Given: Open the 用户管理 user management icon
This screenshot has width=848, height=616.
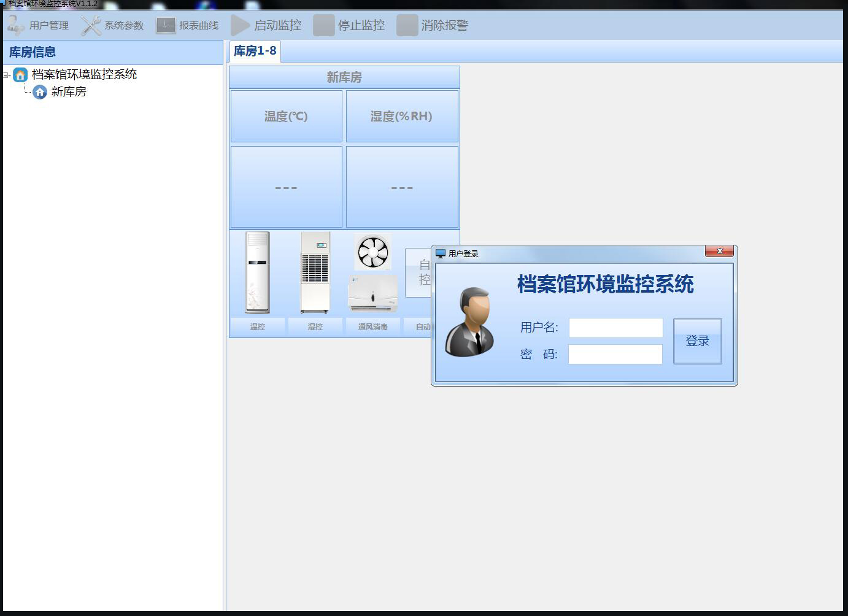Looking at the screenshot, I should coord(15,25).
